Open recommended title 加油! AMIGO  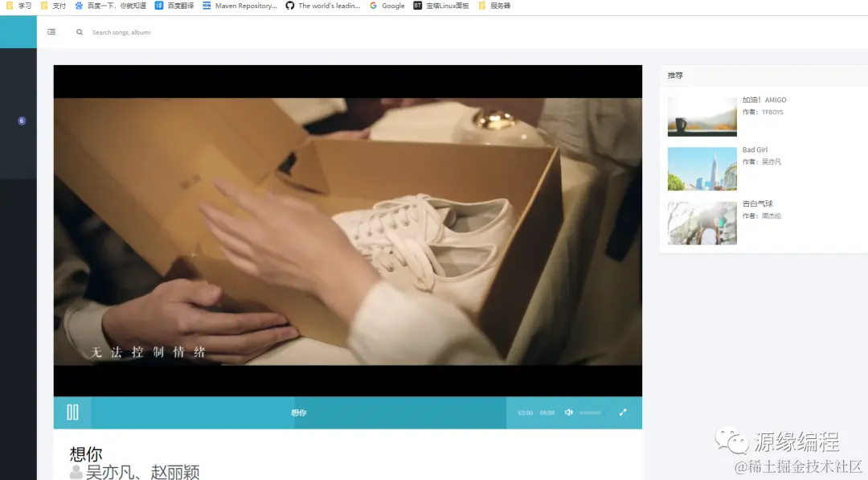pyautogui.click(x=764, y=101)
